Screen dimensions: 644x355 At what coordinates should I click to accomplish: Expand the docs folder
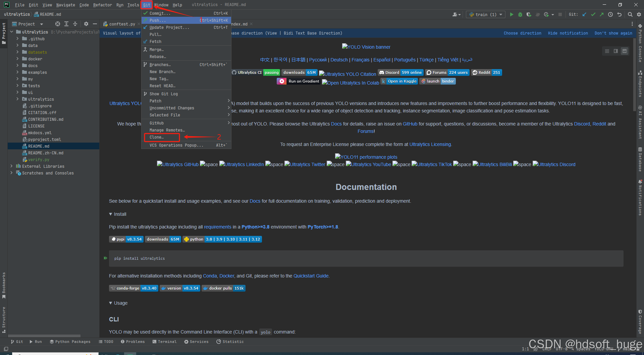17,65
